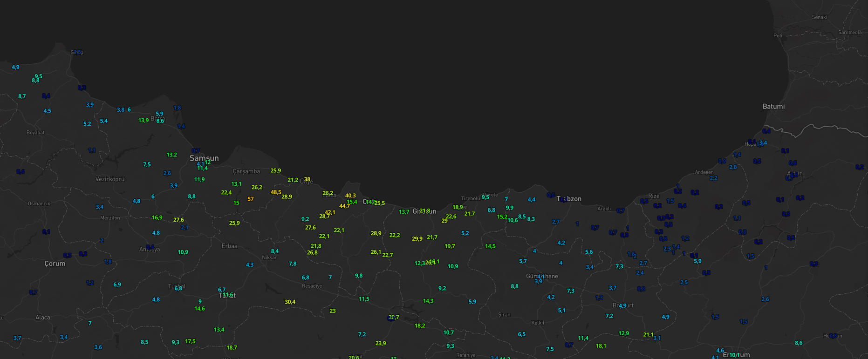Click the 18,2 measurement

click(420, 325)
